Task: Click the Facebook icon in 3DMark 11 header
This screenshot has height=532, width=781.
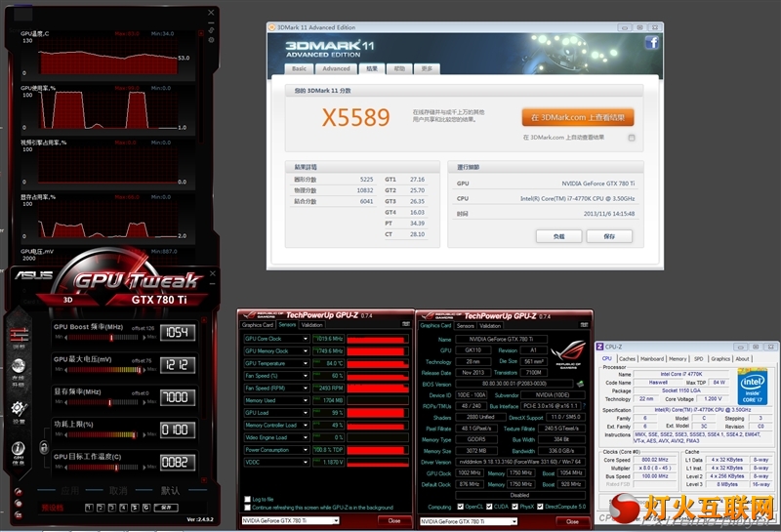Action: pos(652,42)
